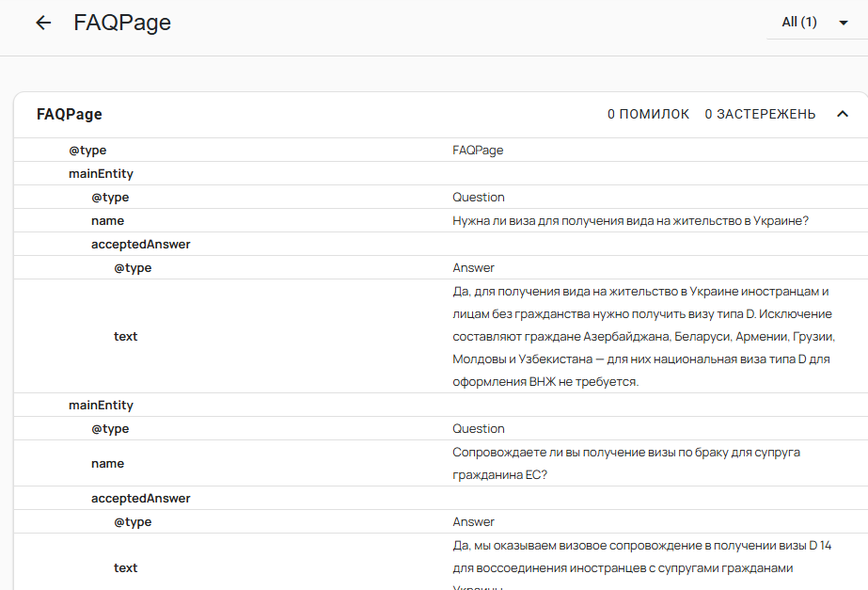Viewport: 868px width, 590px height.
Task: Open the All (1) filter dropdown
Action: [816, 23]
